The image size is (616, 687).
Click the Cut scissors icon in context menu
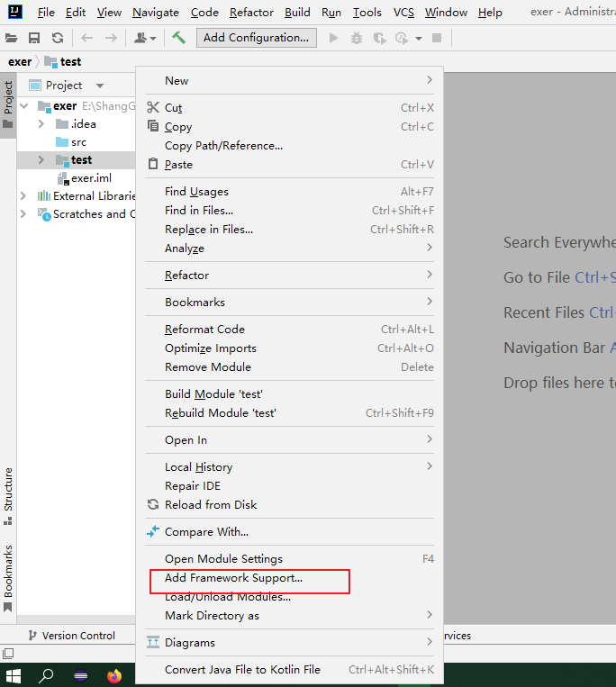click(153, 107)
